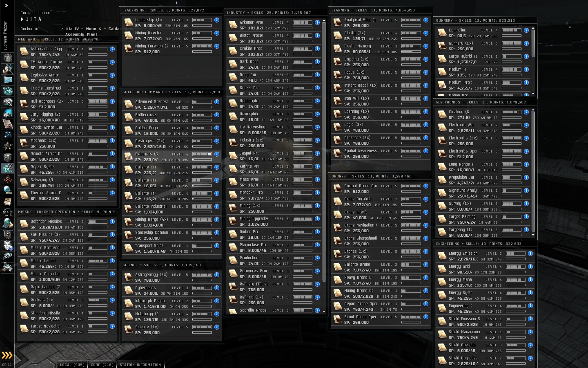The height and width of the screenshot is (368, 588).
Task: Click the Jita current location name
Action: [34, 19]
